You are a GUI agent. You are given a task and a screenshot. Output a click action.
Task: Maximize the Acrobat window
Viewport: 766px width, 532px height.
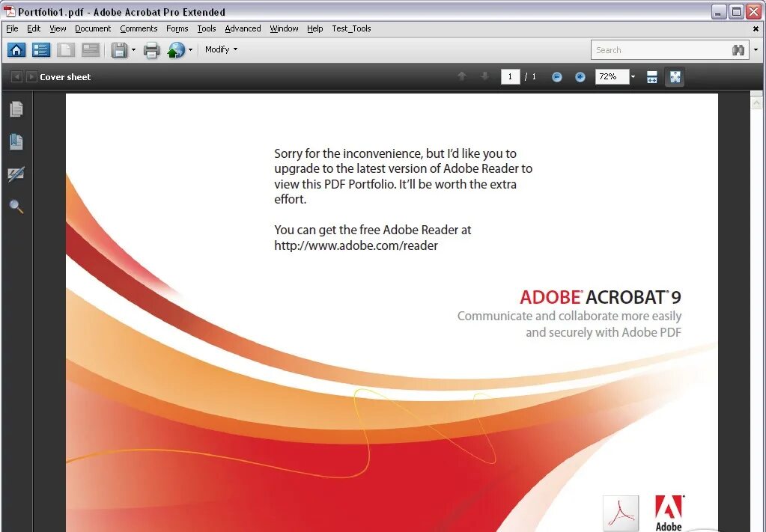click(x=736, y=12)
